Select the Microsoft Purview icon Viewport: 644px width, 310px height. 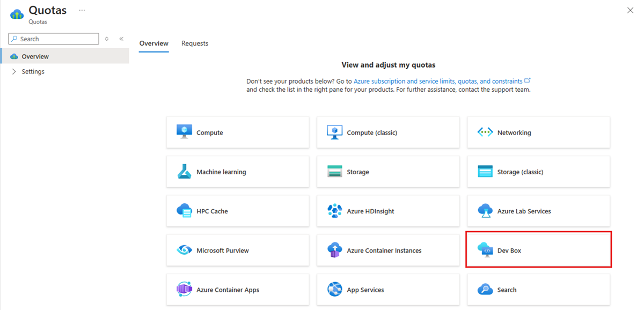point(184,250)
